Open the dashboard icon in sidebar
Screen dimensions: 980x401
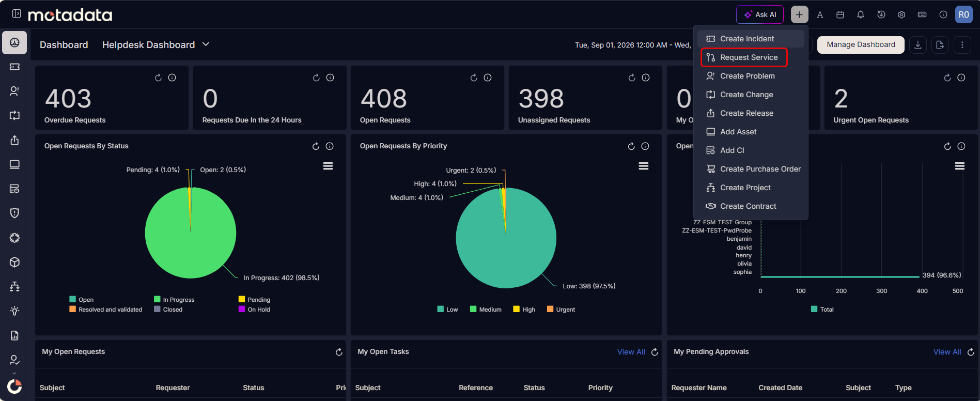point(14,42)
